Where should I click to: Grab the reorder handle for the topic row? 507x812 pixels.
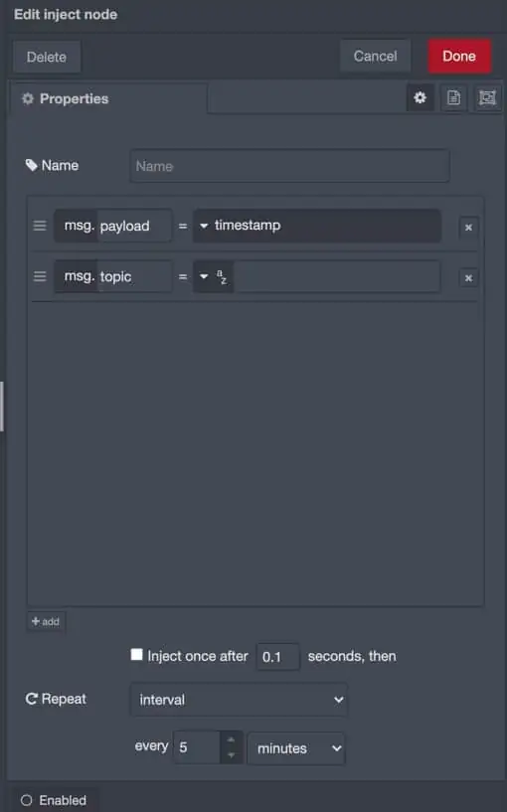tap(40, 276)
